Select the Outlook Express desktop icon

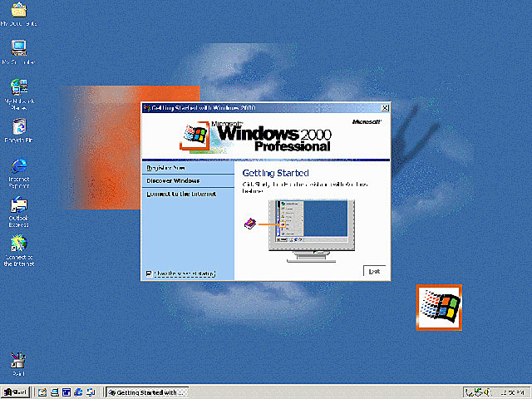18,212
